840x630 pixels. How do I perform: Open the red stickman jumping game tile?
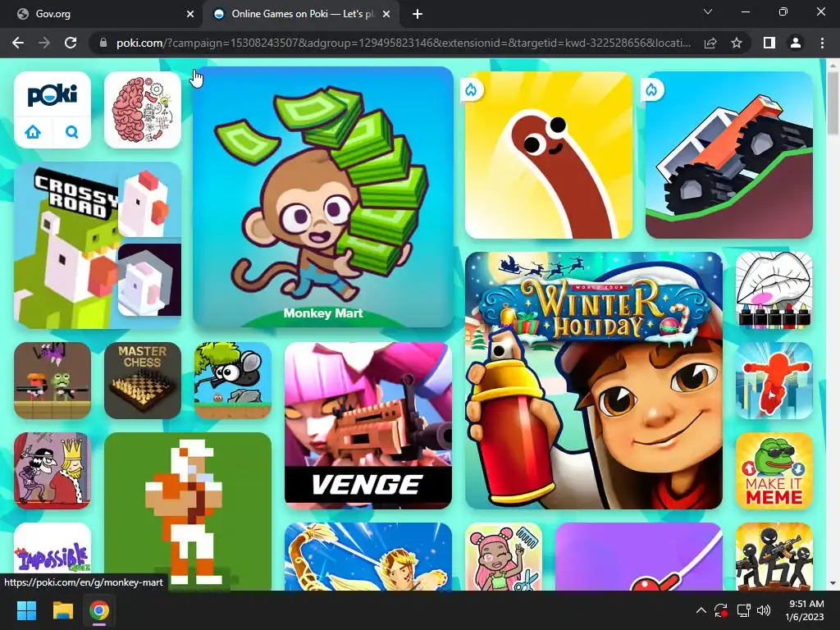(x=774, y=381)
